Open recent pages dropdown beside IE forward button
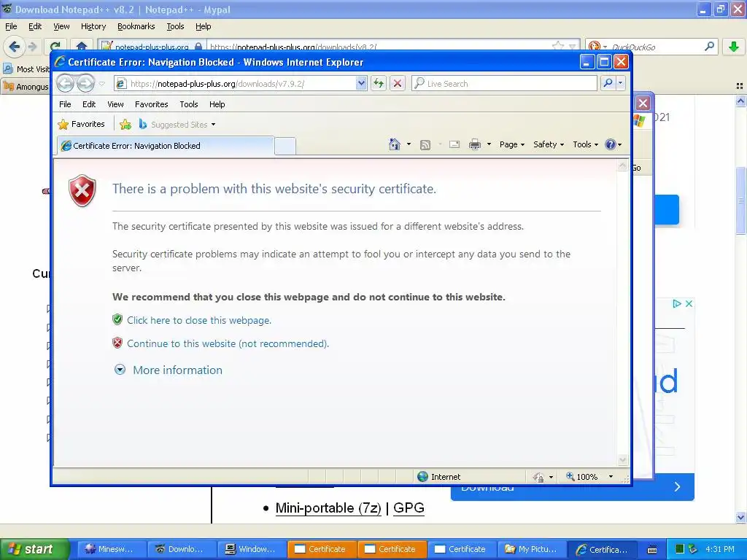 pyautogui.click(x=102, y=84)
